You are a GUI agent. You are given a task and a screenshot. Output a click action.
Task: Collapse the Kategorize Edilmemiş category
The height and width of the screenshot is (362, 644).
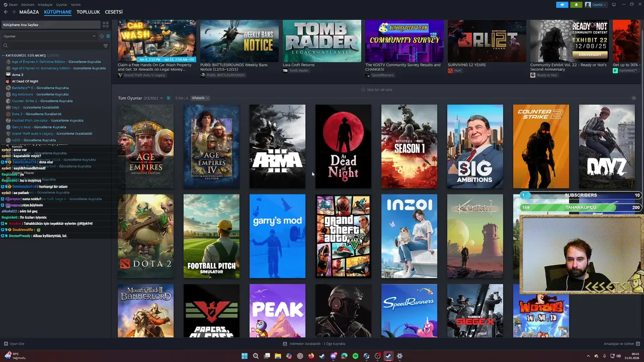(x=3, y=55)
